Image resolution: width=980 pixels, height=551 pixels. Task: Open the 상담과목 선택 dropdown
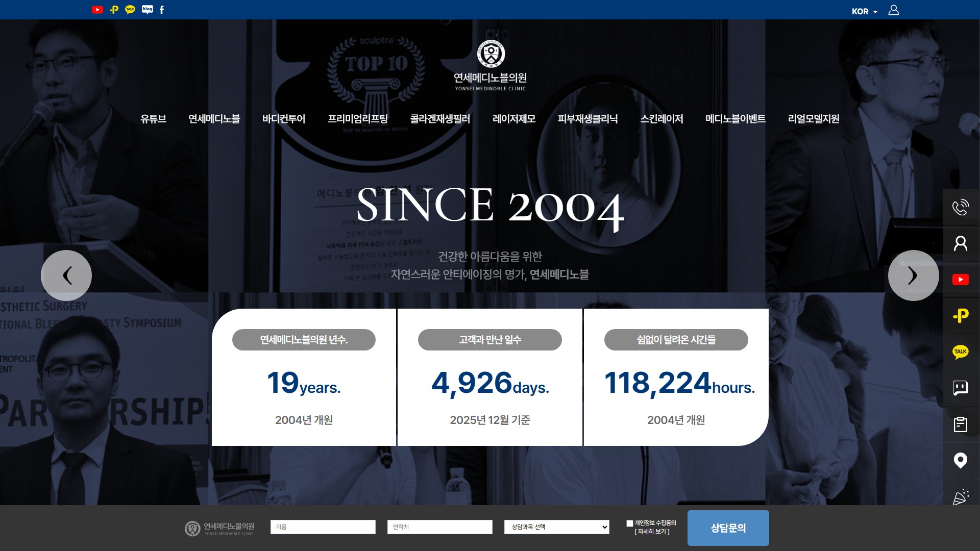557,527
